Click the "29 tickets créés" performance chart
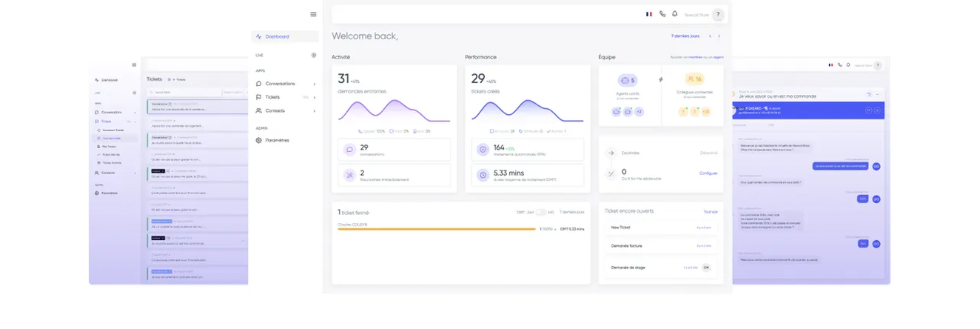Screen dimensions: 980x329 pyautogui.click(x=527, y=110)
